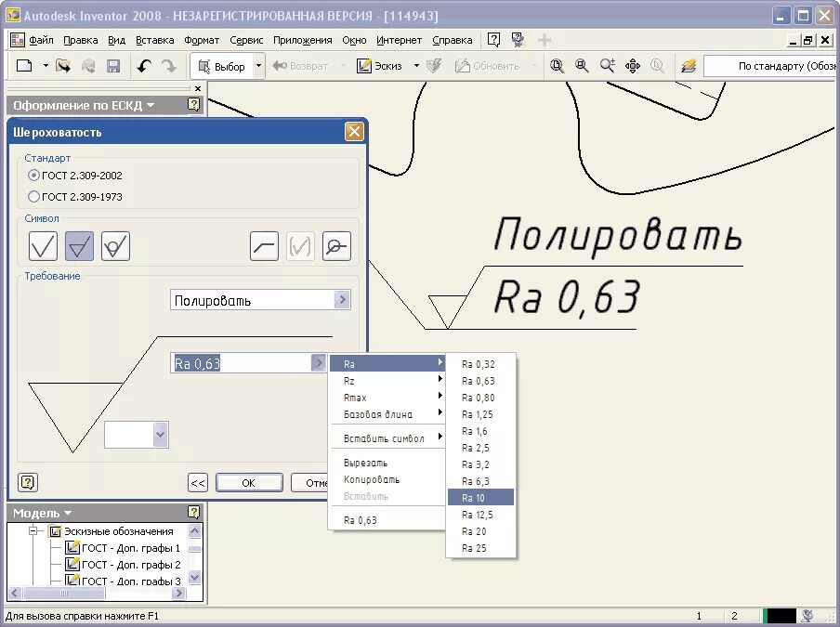Open arrow menu of Полировать field
This screenshot has width=840, height=627.
pos(342,300)
